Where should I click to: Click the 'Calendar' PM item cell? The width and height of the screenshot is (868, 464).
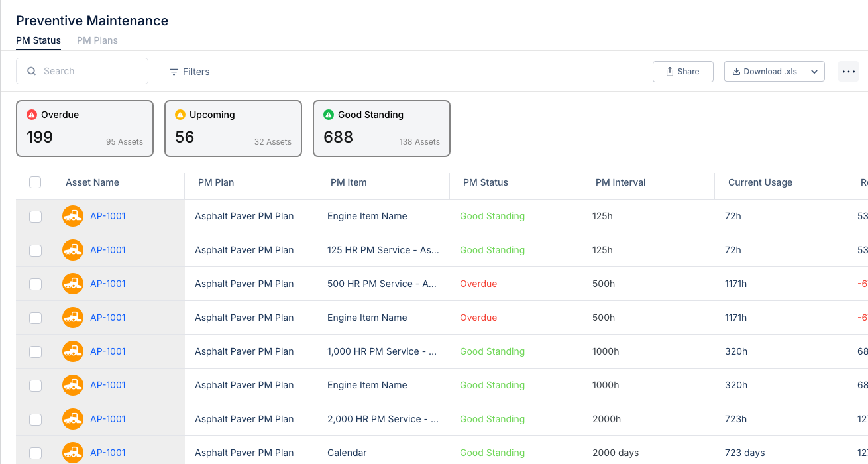[347, 453]
